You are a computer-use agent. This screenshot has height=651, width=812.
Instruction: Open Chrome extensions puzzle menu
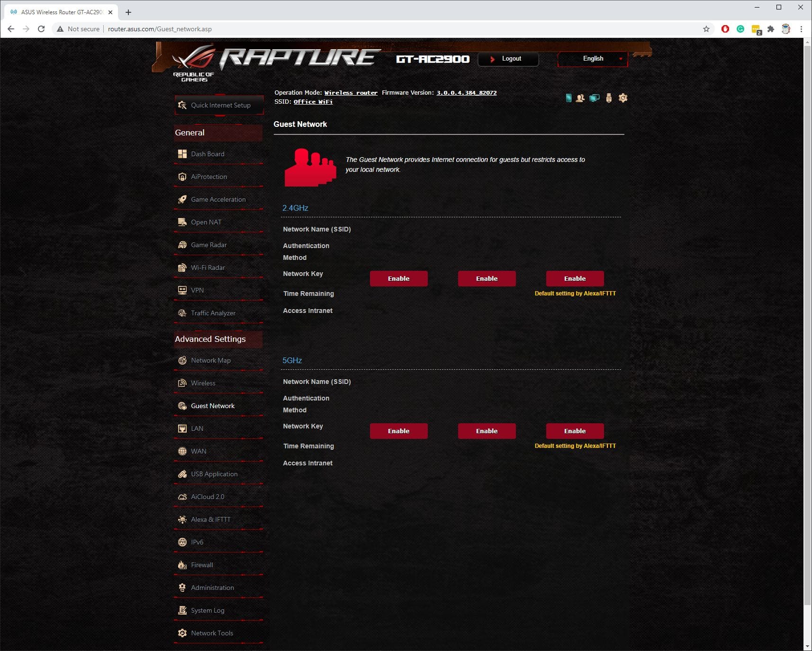(771, 29)
